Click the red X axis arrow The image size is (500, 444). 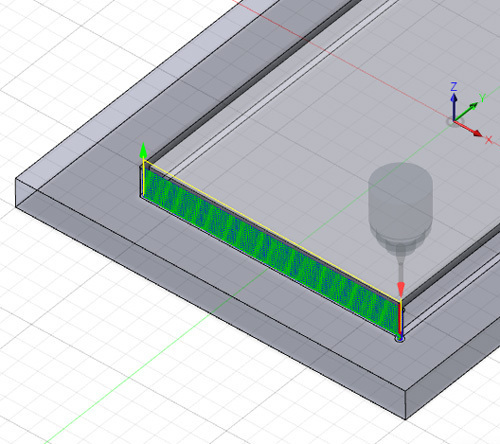coord(469,129)
